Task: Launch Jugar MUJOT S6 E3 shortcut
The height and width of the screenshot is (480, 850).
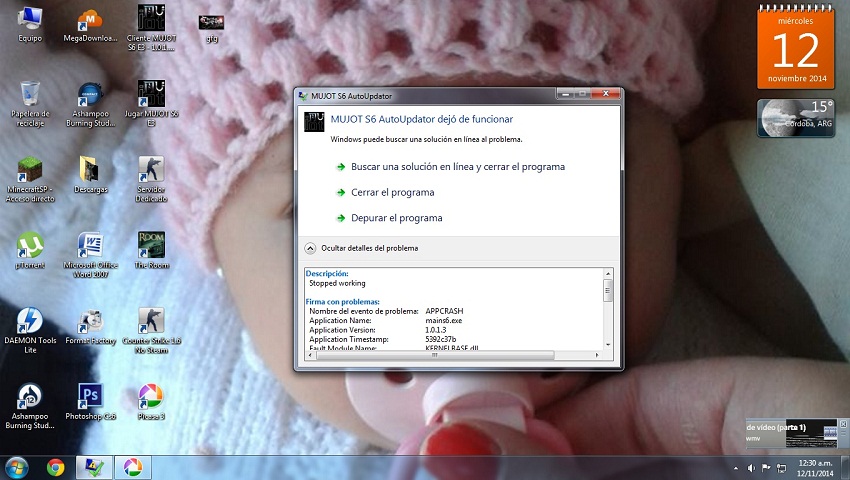Action: point(151,95)
